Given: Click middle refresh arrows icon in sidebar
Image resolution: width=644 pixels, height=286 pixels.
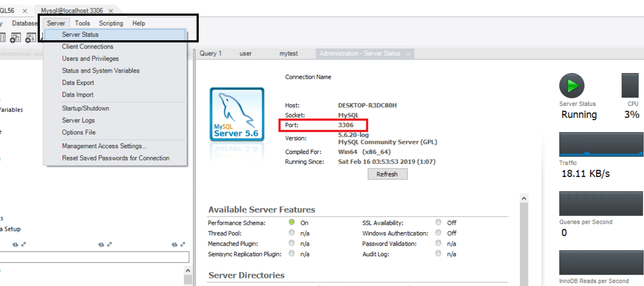Looking at the screenshot, I should [101, 244].
